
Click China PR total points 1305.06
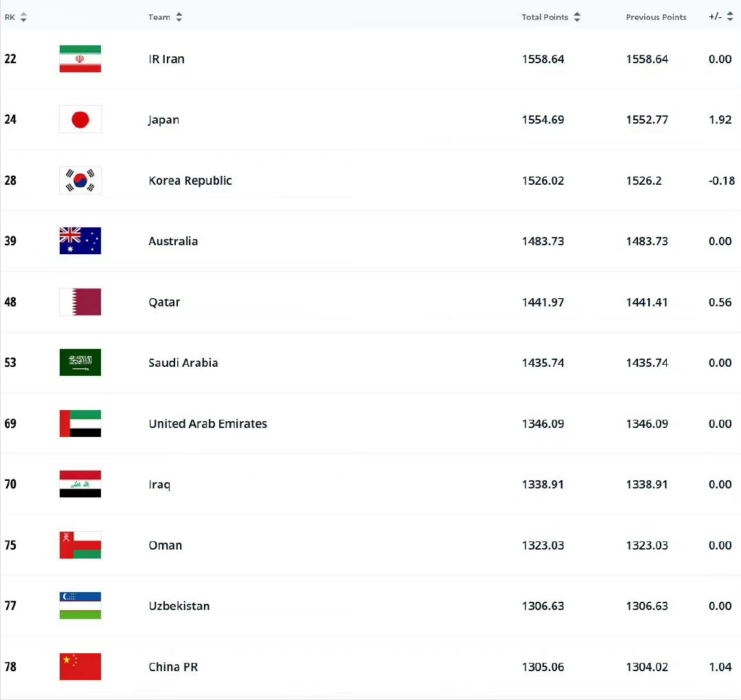pyautogui.click(x=543, y=667)
